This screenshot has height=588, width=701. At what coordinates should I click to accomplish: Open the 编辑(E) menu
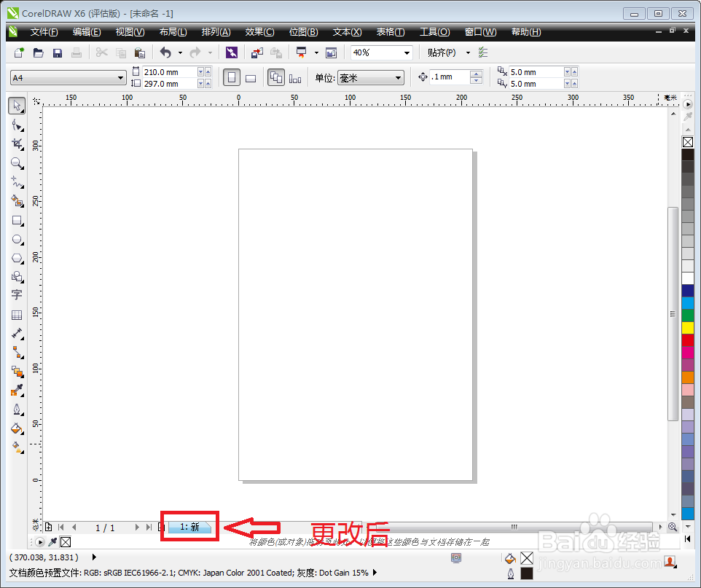[x=87, y=32]
